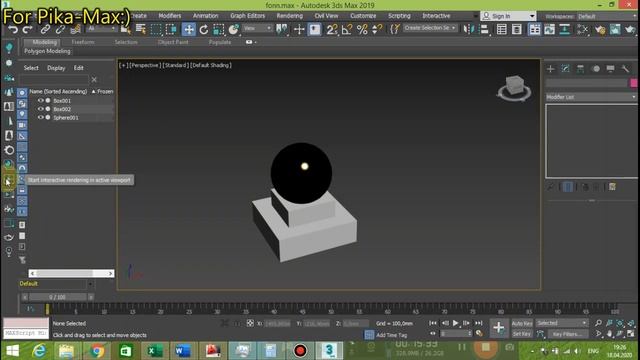Click the Set Key button
Screen dimensions: 640x360
click(x=522, y=334)
